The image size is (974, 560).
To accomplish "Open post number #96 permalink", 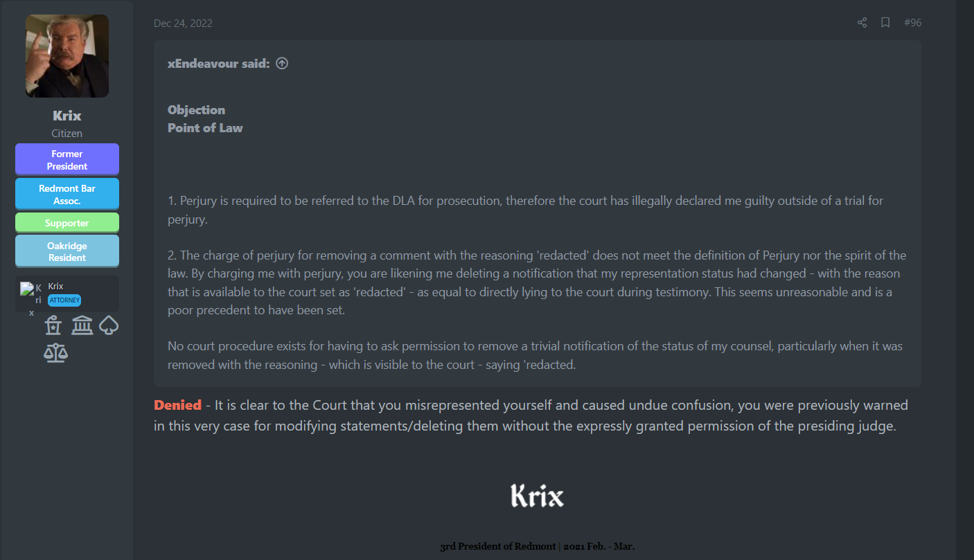I will point(912,23).
